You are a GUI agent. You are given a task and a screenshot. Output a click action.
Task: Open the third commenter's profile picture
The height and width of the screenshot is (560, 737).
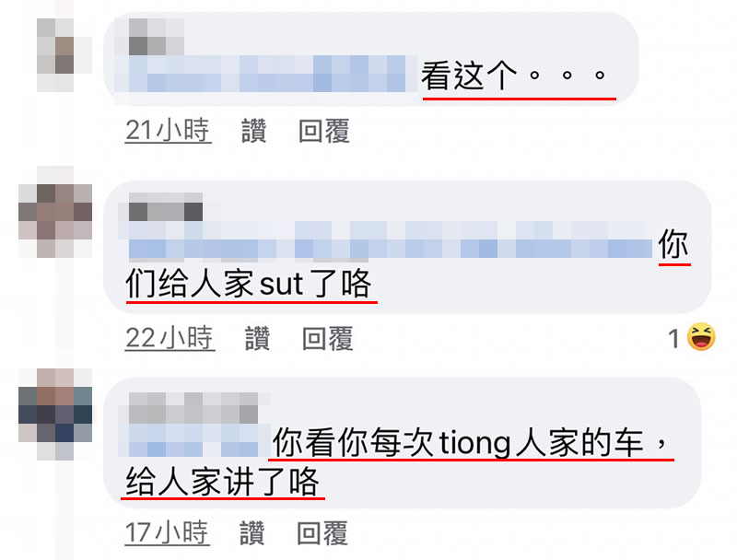(55, 414)
